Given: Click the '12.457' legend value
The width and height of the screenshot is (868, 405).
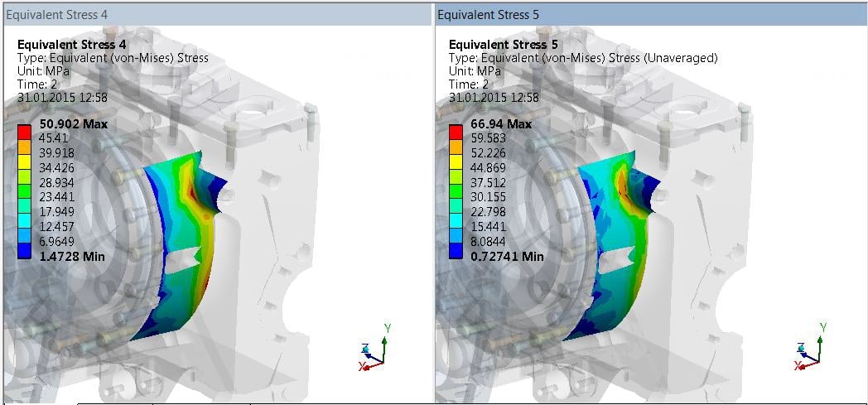Looking at the screenshot, I should pyautogui.click(x=56, y=226).
